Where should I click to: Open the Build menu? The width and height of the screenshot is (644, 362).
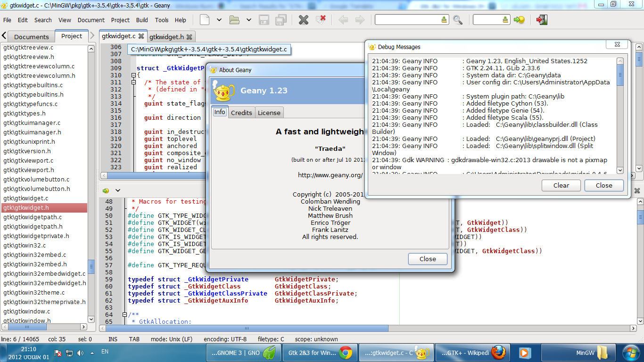click(141, 20)
